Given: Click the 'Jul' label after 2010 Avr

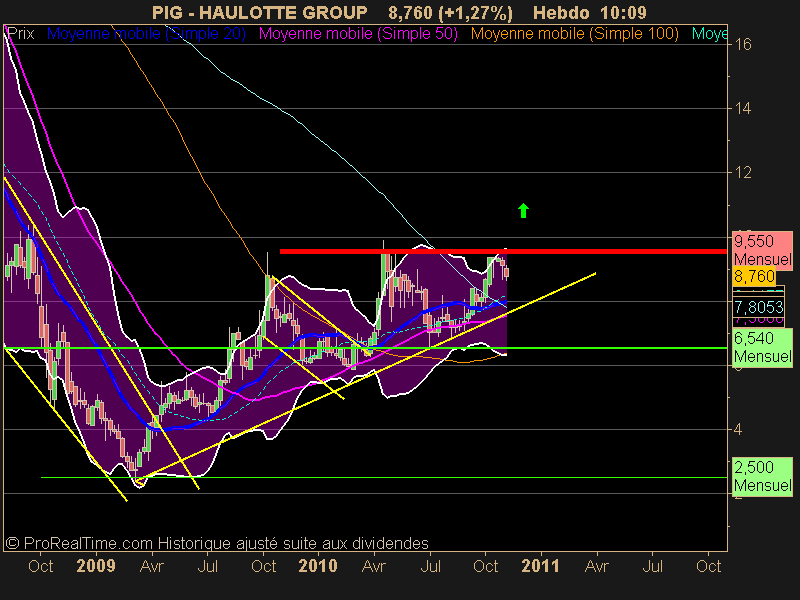Looking at the screenshot, I should pos(431,566).
